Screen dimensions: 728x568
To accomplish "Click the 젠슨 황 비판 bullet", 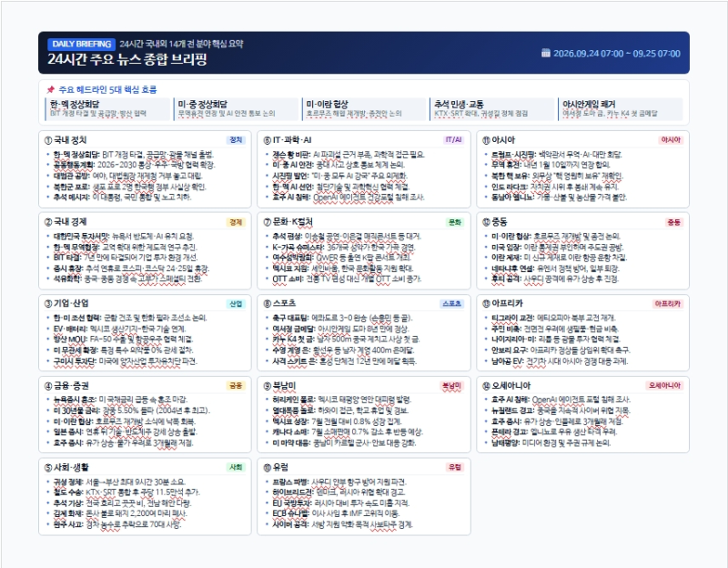I will coord(349,154).
